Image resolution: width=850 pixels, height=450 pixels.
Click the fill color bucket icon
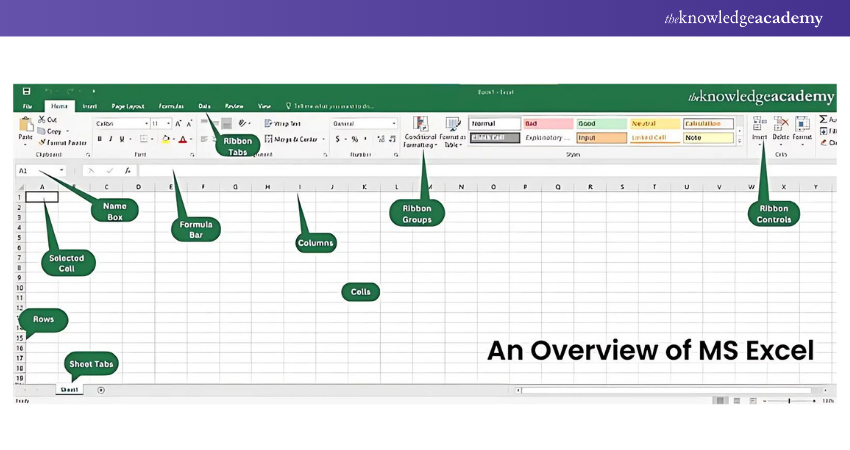click(x=167, y=140)
